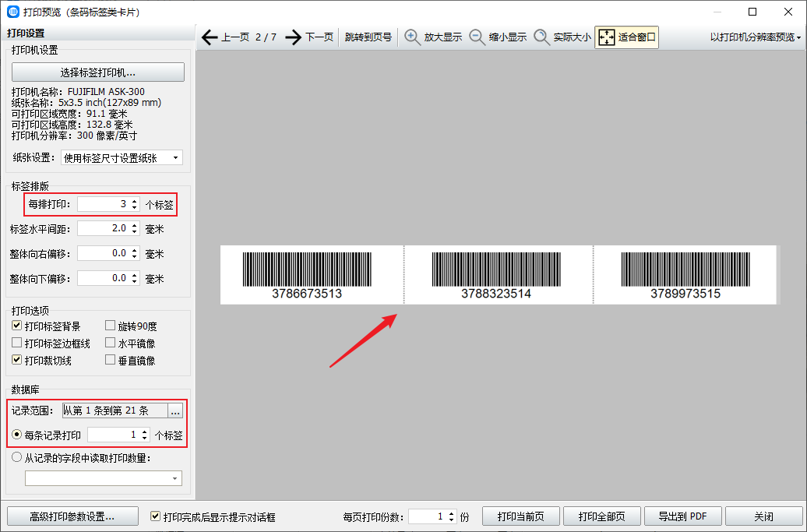This screenshot has height=532, width=807.
Task: Click 导出到 PDF button
Action: 683,516
